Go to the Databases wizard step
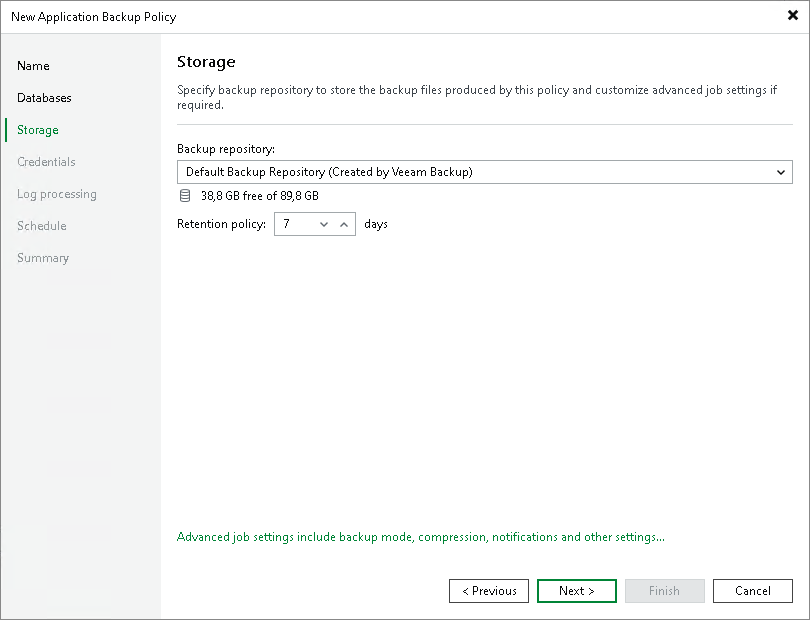The width and height of the screenshot is (810, 620). [44, 97]
